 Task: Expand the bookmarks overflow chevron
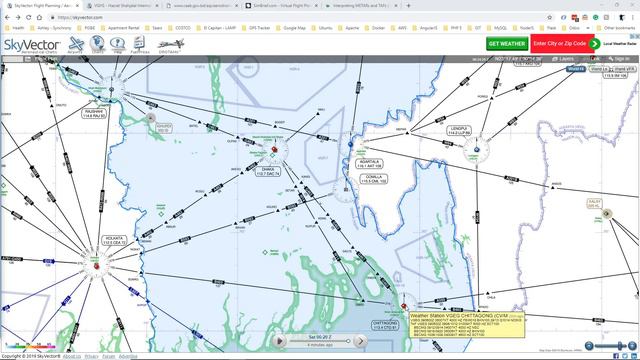coord(588,28)
